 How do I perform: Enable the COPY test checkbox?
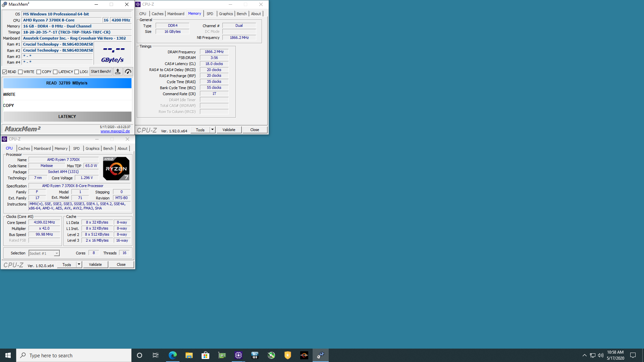pos(39,72)
